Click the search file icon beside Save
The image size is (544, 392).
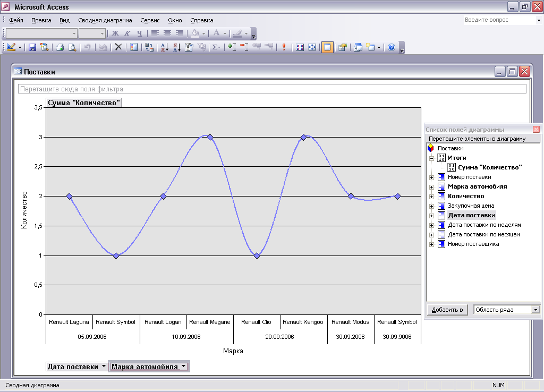(x=45, y=47)
